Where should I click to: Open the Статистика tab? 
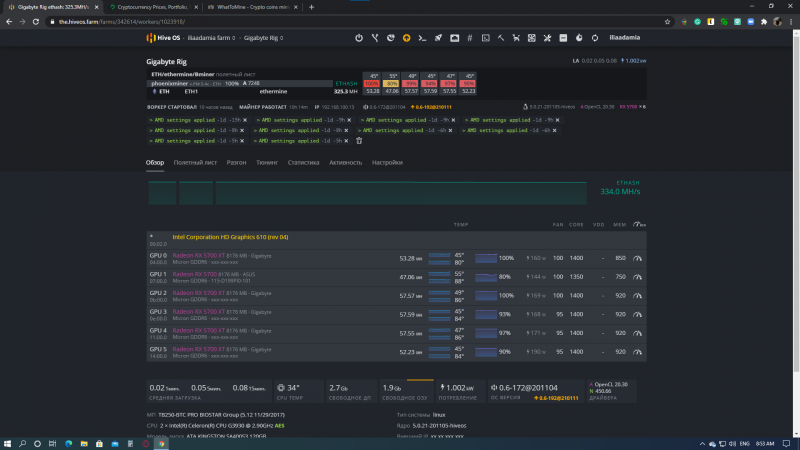click(303, 162)
